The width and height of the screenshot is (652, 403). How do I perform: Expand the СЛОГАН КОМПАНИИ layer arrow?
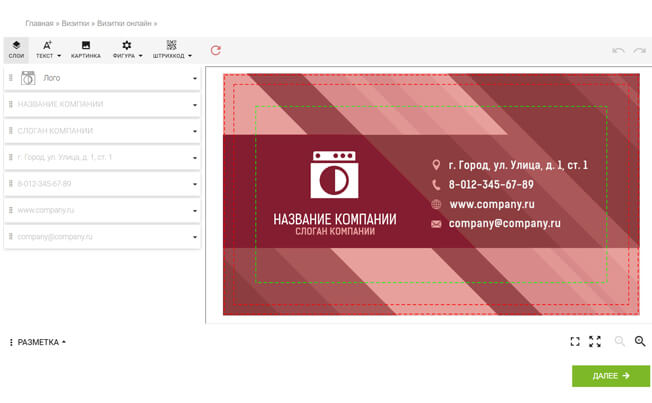pos(195,131)
